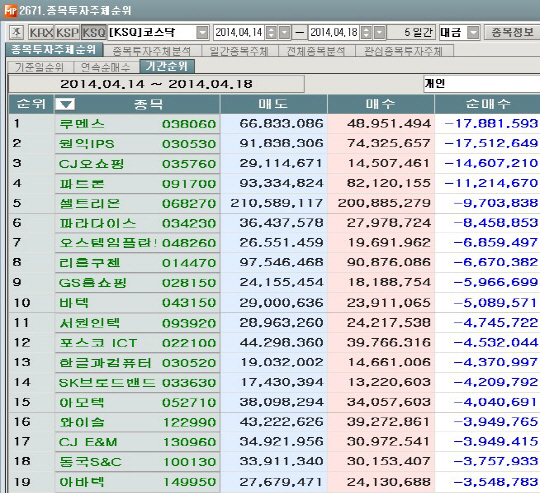
Task: Select the 기간순위 sub-tab
Action: point(167,66)
